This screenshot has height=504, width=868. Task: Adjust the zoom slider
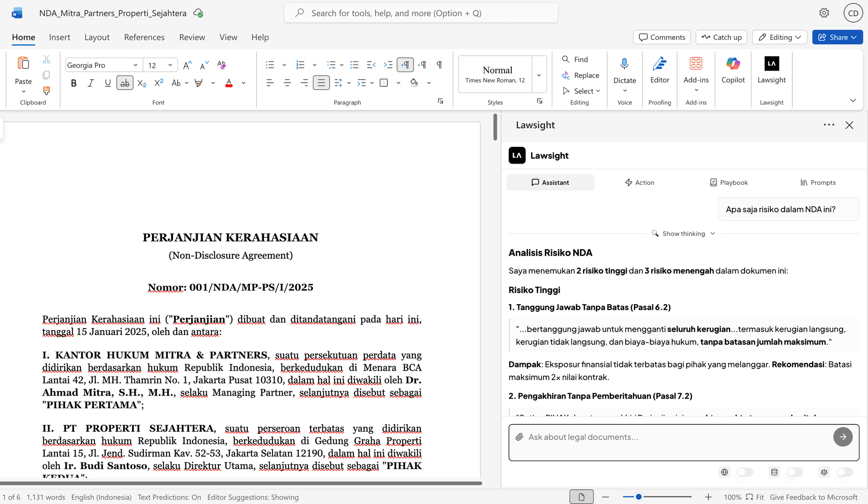(638, 496)
